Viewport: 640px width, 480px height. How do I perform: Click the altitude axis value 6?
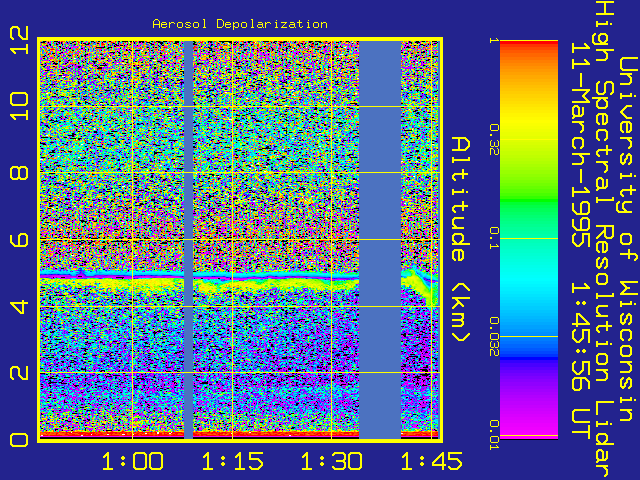coord(20,240)
